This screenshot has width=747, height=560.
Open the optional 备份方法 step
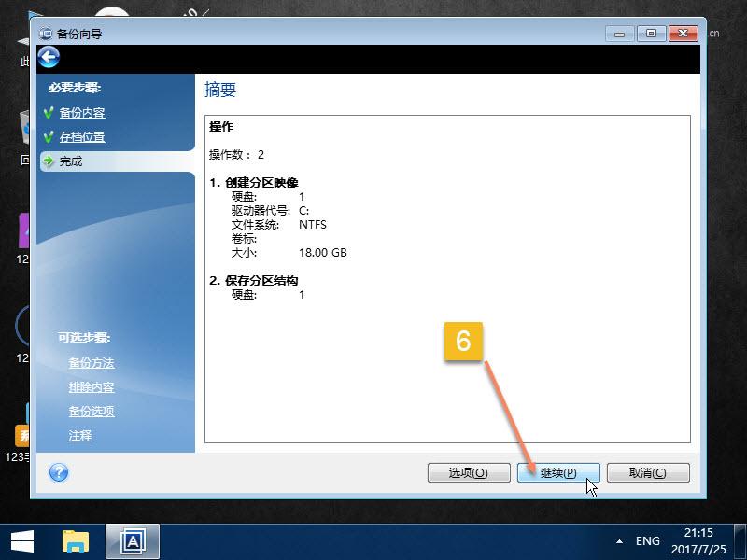pyautogui.click(x=92, y=363)
